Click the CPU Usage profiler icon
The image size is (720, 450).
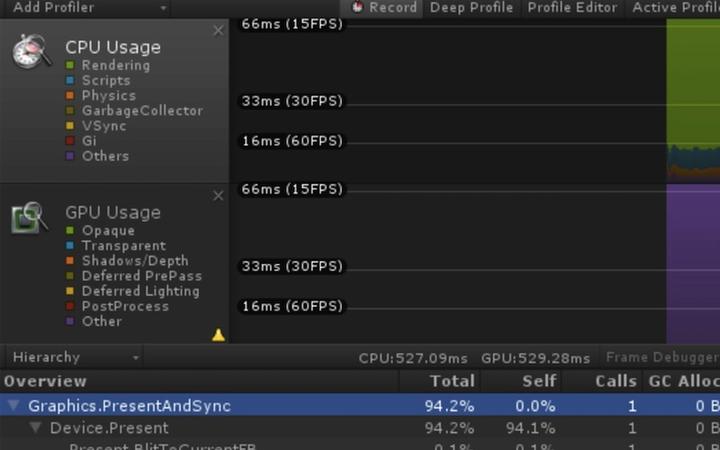coord(32,50)
